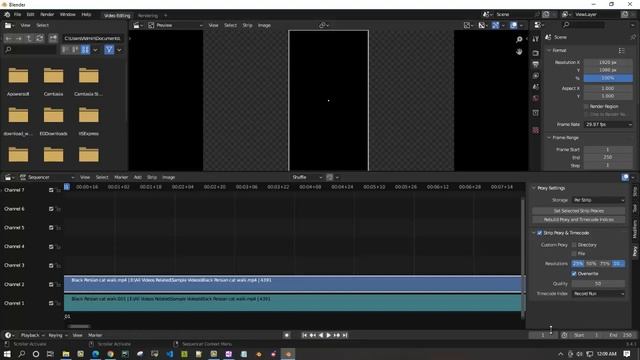Toggle Channel 5 mute checkbox
Viewport: 640px width, 360px height.
click(x=51, y=228)
